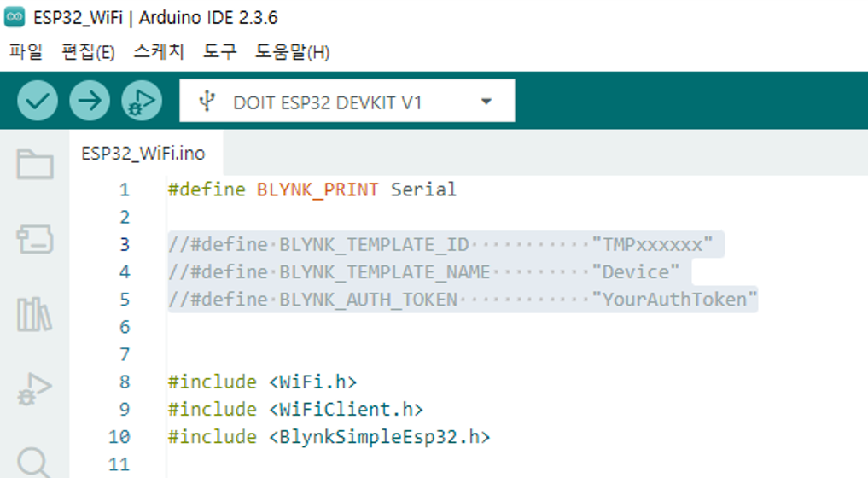This screenshot has height=478, width=868.
Task: Click <WiFi.h> on line 8
Action: [x=312, y=382]
